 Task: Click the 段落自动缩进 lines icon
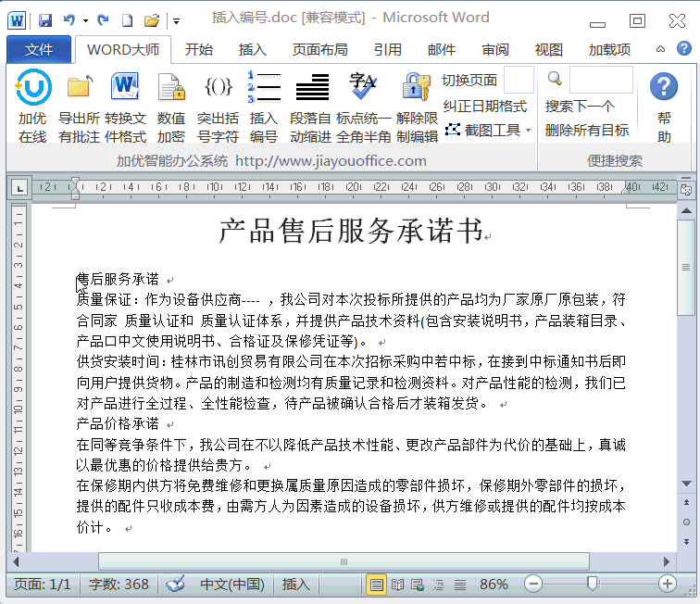(313, 87)
